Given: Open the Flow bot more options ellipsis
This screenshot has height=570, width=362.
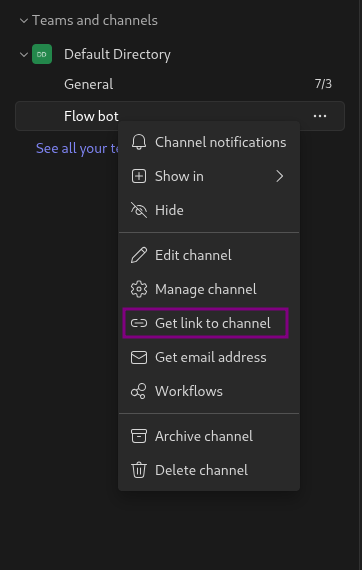Looking at the screenshot, I should coord(320,116).
